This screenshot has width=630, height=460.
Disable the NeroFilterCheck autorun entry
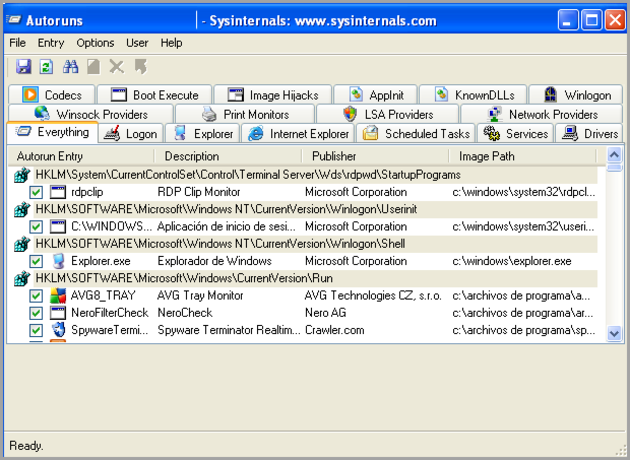tap(36, 313)
